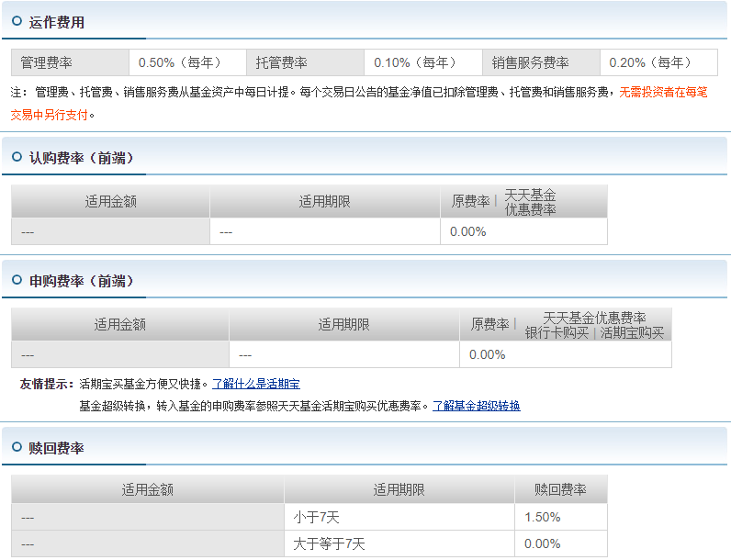
Task: Select the 销售服务费率 label cell
Action: [541, 62]
